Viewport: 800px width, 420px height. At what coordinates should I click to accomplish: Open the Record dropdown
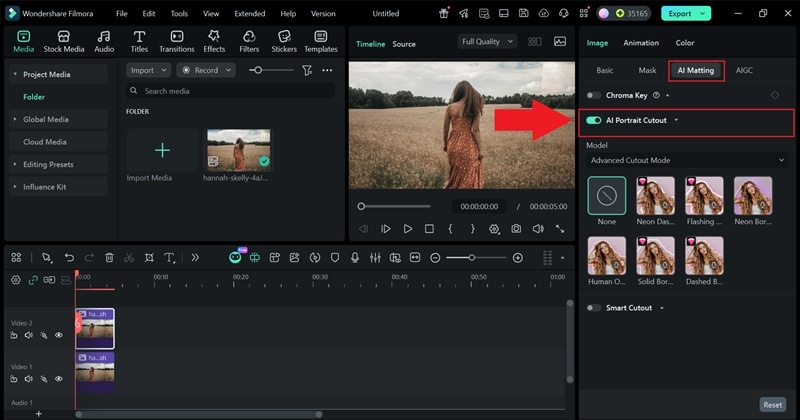pyautogui.click(x=206, y=70)
